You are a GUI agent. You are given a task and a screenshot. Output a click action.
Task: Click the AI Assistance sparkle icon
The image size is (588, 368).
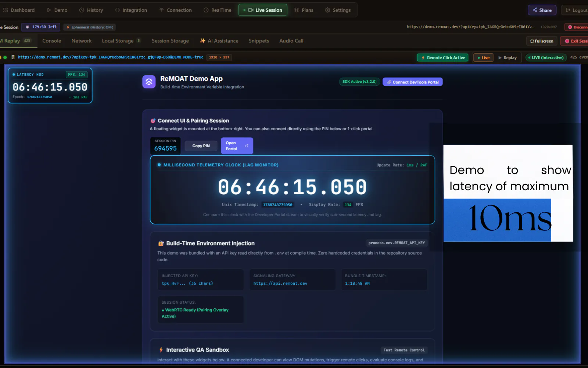point(202,41)
